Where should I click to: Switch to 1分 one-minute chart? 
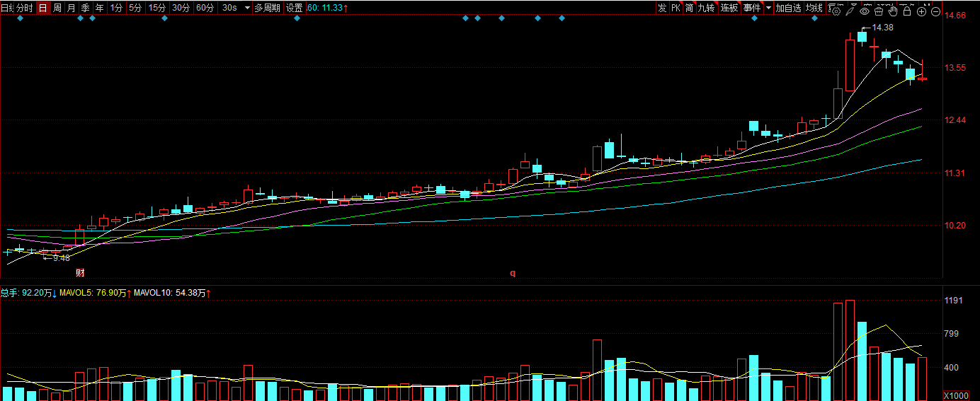coord(116,8)
